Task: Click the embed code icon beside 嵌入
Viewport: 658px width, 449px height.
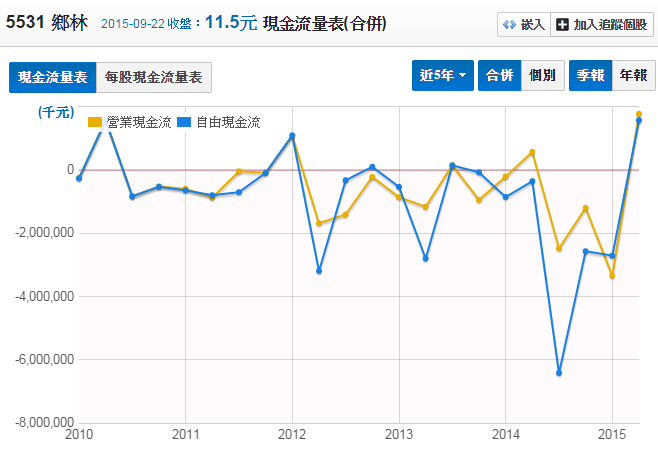Action: coord(509,25)
